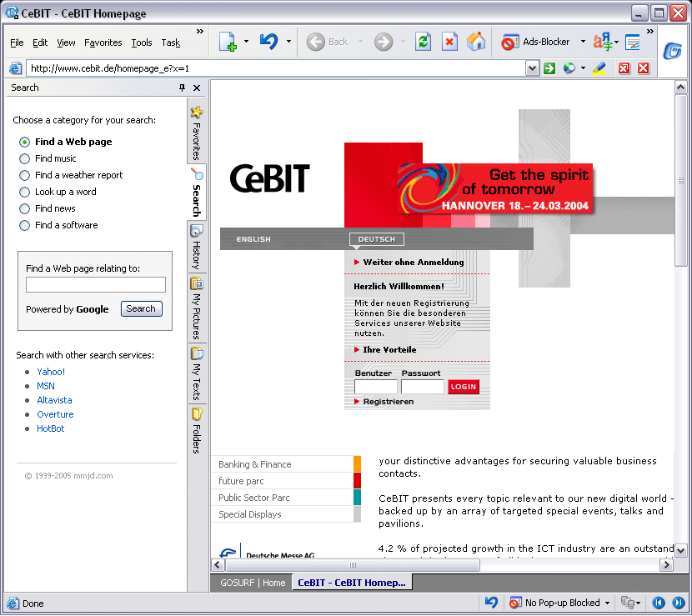
Task: Open the Forward history dropdown arrow
Action: coord(403,42)
